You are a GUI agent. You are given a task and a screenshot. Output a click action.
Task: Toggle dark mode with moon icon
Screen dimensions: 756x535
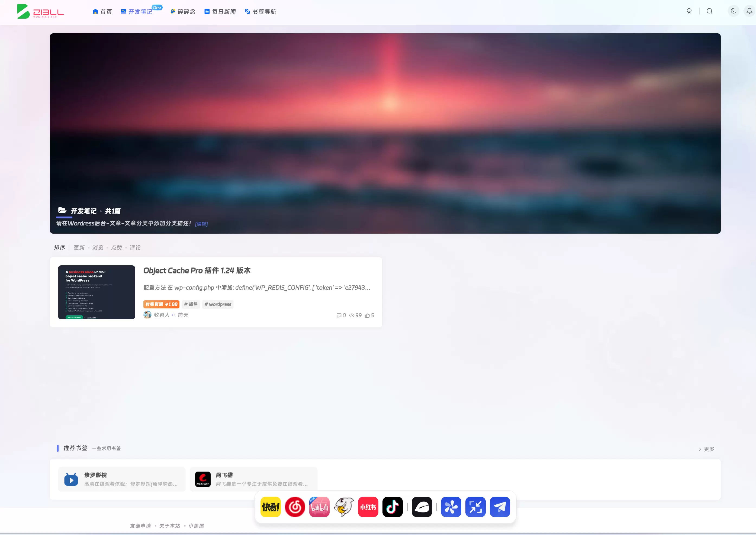click(x=733, y=11)
